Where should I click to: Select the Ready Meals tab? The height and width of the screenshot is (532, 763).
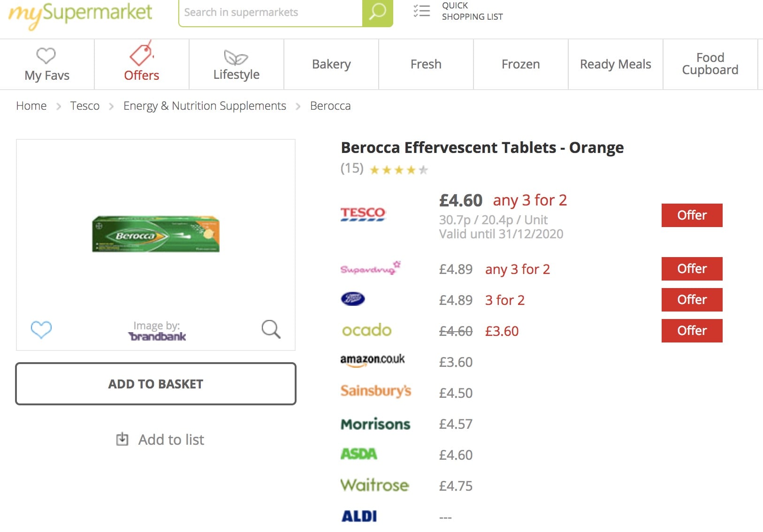click(x=615, y=64)
